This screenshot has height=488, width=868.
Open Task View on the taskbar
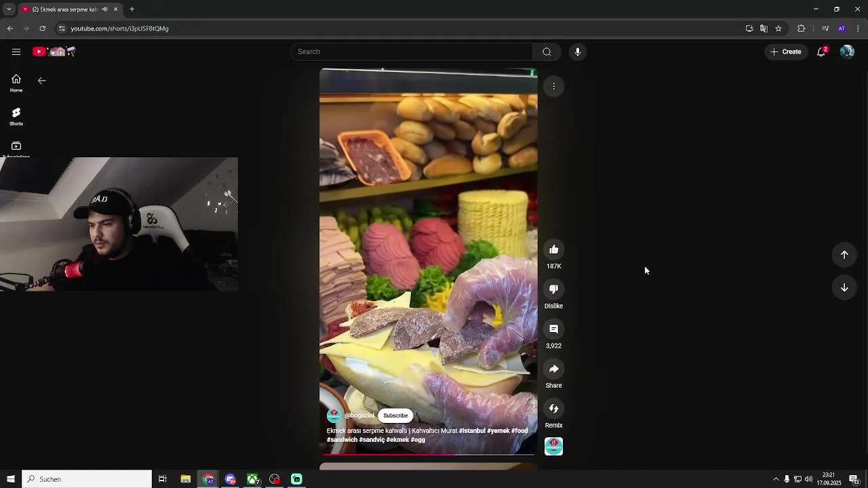(x=163, y=479)
